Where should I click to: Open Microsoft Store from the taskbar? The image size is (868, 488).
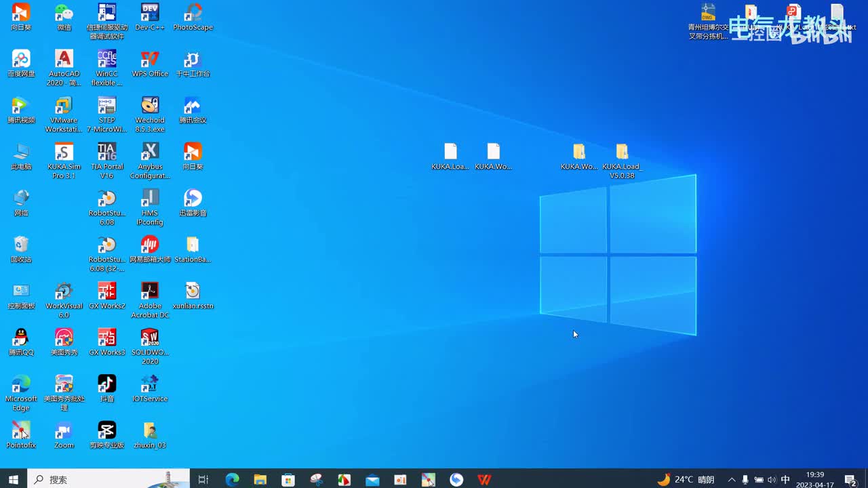tap(288, 479)
